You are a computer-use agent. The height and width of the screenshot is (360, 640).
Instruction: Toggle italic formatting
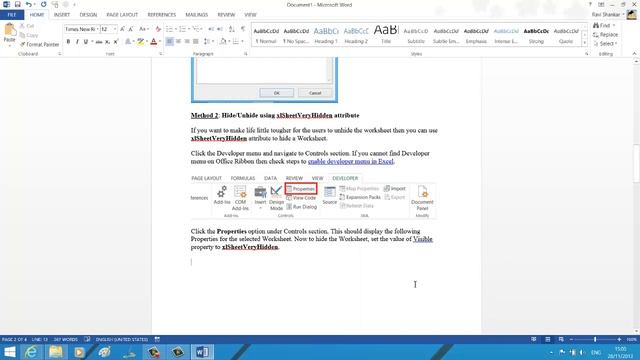point(77,42)
